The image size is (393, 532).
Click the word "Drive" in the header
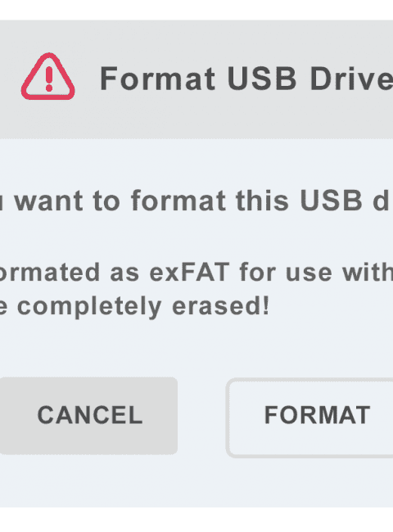pyautogui.click(x=351, y=79)
